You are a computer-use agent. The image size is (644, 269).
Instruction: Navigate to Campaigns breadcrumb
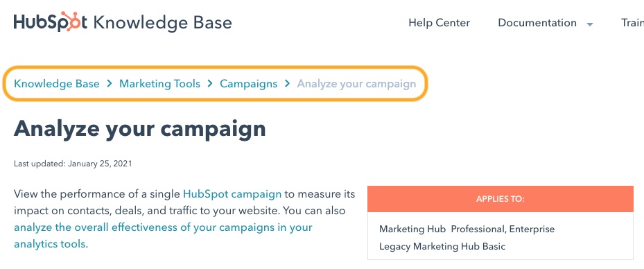(248, 84)
